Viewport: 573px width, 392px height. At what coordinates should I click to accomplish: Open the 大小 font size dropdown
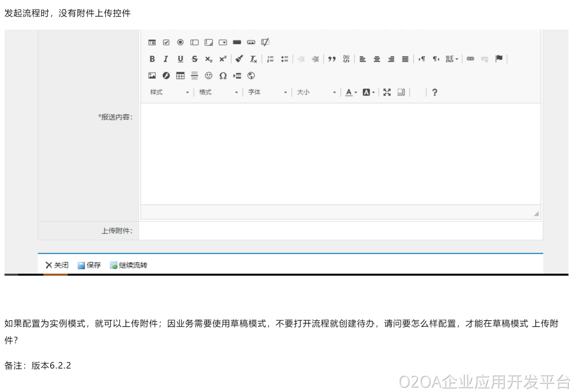316,92
